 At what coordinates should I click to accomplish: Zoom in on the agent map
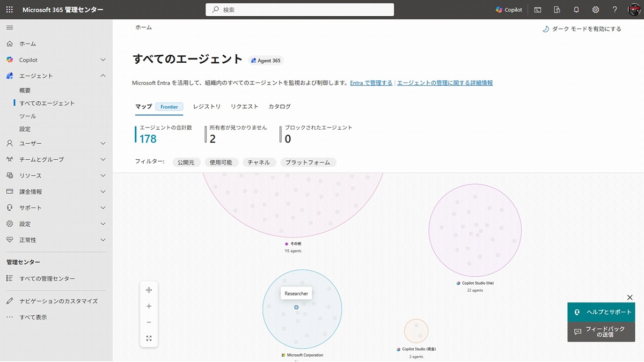click(149, 307)
